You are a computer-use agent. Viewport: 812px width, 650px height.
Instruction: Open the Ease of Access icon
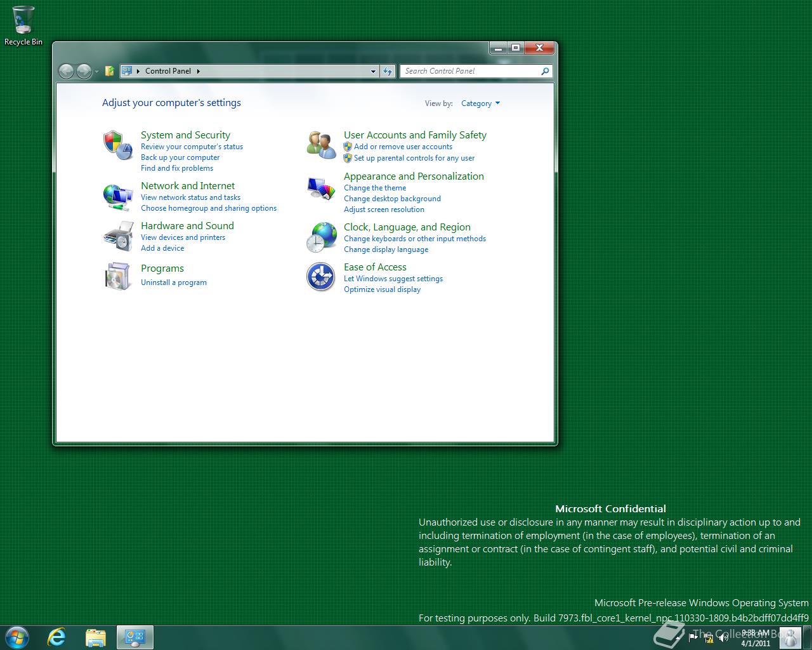(x=321, y=277)
